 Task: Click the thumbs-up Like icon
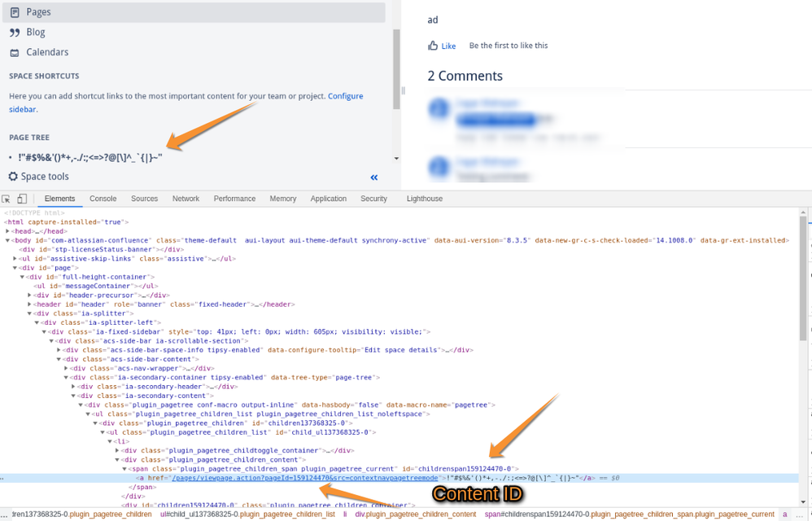pyautogui.click(x=433, y=46)
